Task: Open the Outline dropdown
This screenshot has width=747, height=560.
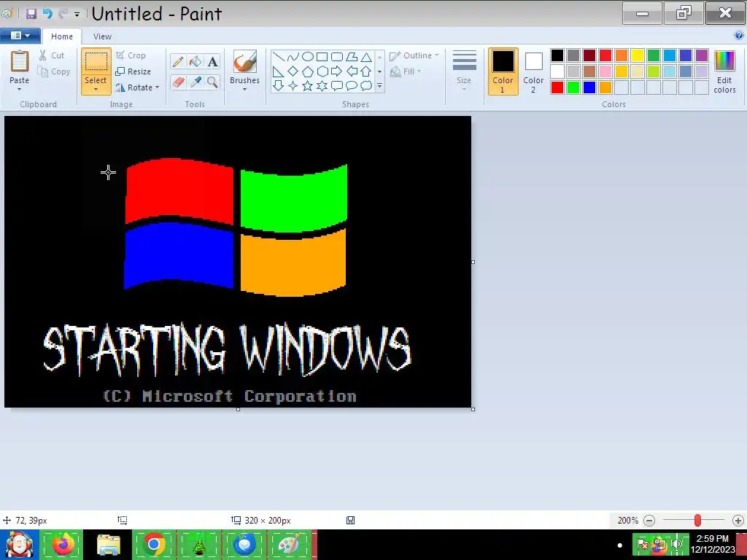Action: pos(414,55)
